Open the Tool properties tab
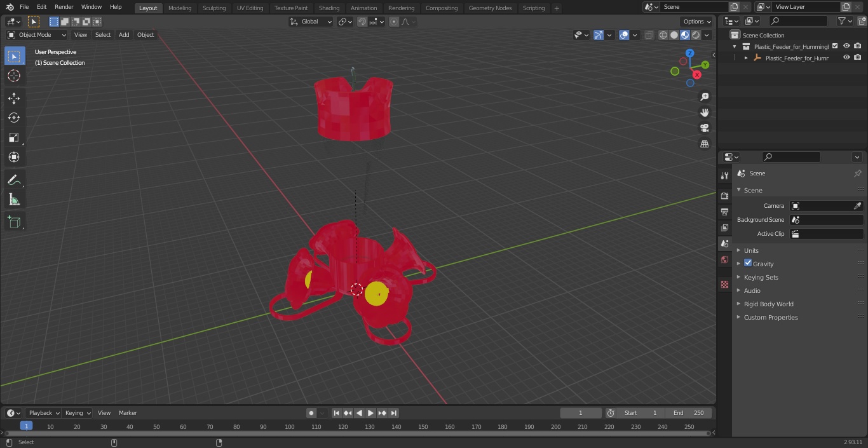The width and height of the screenshot is (868, 448). pos(724,175)
